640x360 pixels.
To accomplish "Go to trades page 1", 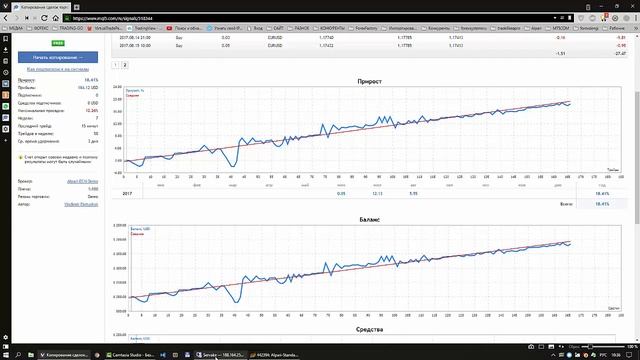I will [116, 65].
